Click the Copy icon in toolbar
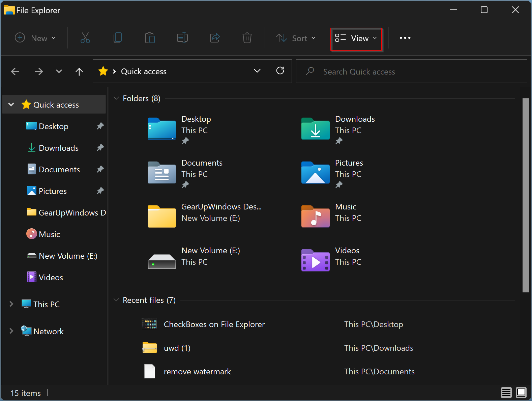The height and width of the screenshot is (401, 532). point(118,38)
